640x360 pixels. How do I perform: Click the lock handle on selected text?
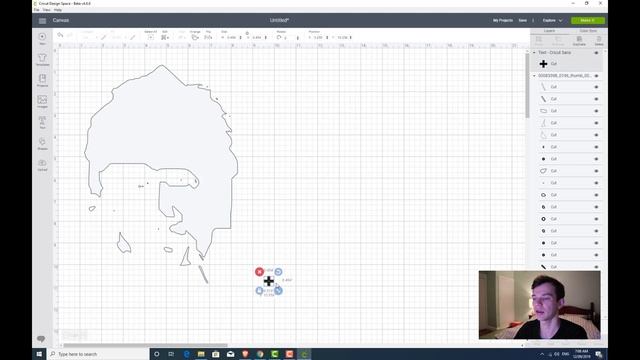pos(260,291)
